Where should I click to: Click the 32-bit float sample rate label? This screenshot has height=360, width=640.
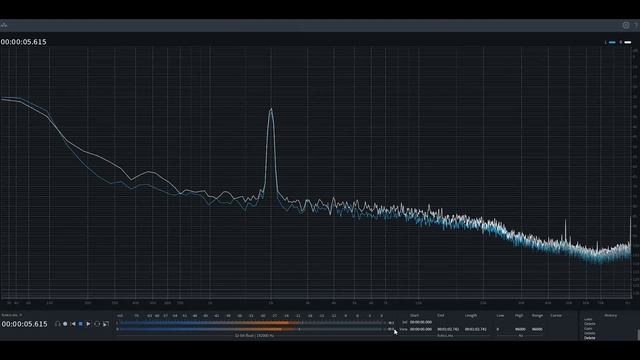coord(254,336)
